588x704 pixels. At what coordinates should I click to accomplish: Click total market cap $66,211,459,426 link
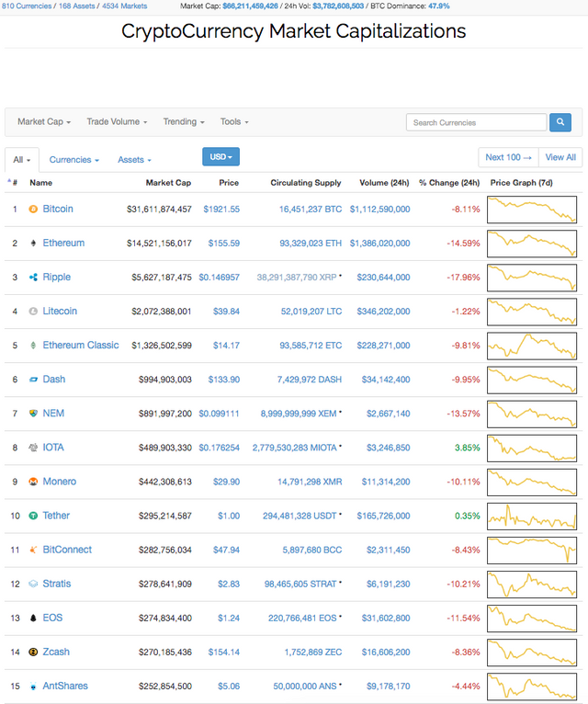[x=251, y=6]
